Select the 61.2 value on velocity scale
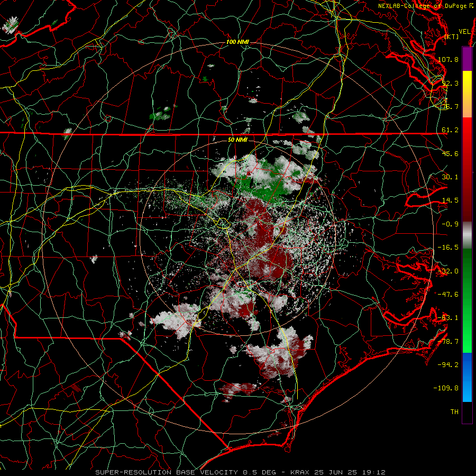 [450, 130]
